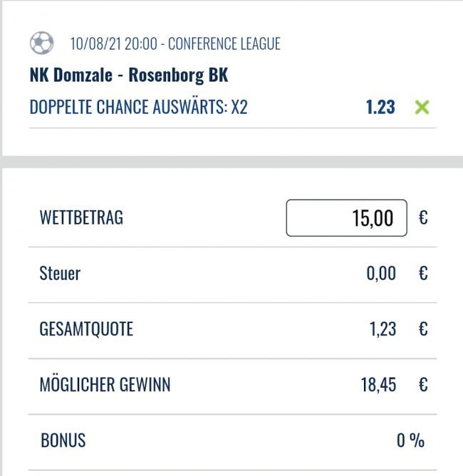
Task: Click the Steuer label
Action: click(60, 273)
